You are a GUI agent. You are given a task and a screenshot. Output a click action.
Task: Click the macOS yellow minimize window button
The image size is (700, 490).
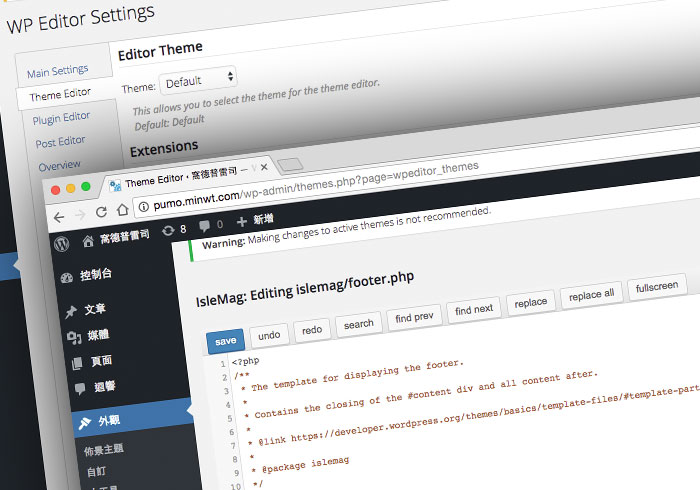pos(71,188)
